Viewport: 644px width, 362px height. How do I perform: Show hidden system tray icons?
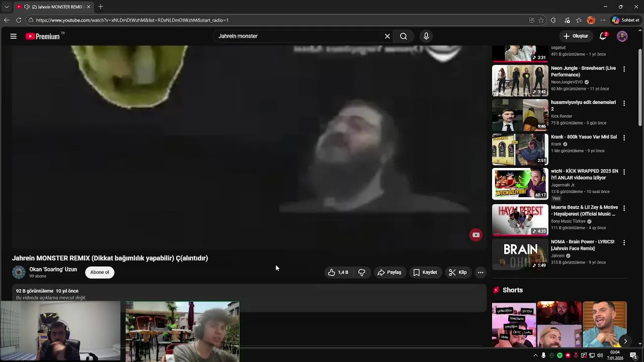536,355
